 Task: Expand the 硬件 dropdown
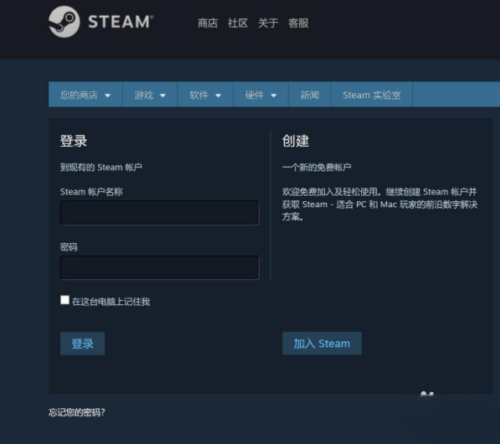coord(261,95)
